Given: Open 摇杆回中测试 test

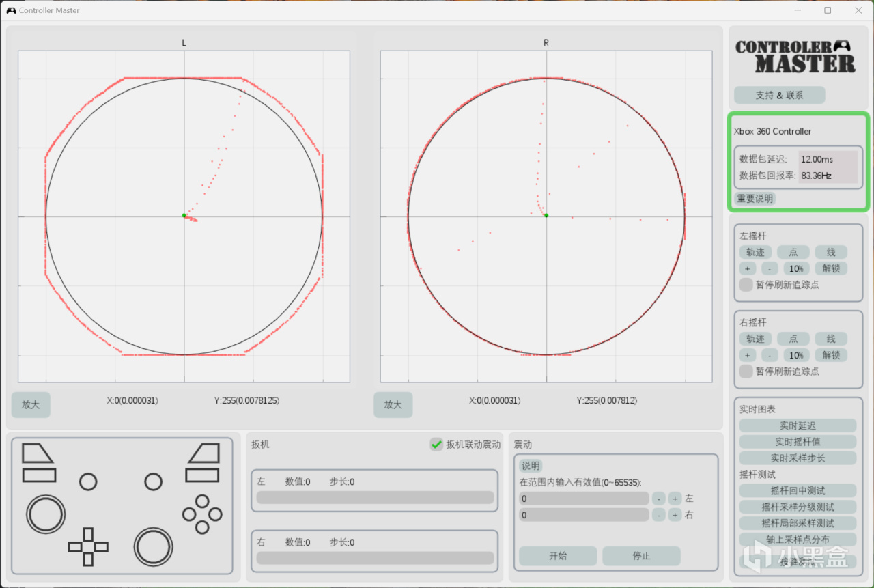Looking at the screenshot, I should [798, 490].
